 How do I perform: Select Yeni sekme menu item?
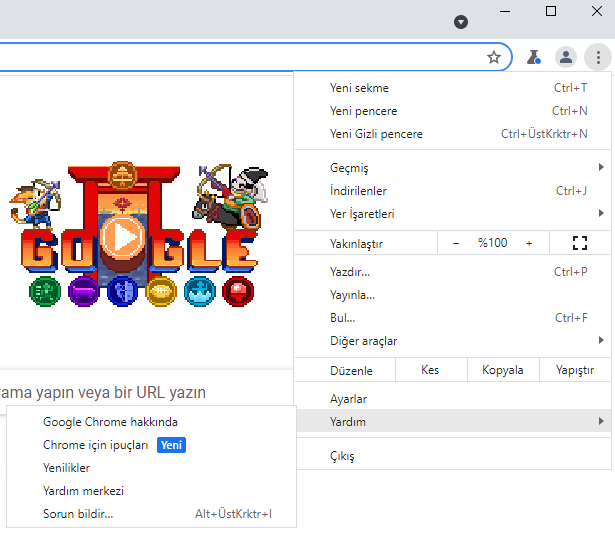coord(453,88)
